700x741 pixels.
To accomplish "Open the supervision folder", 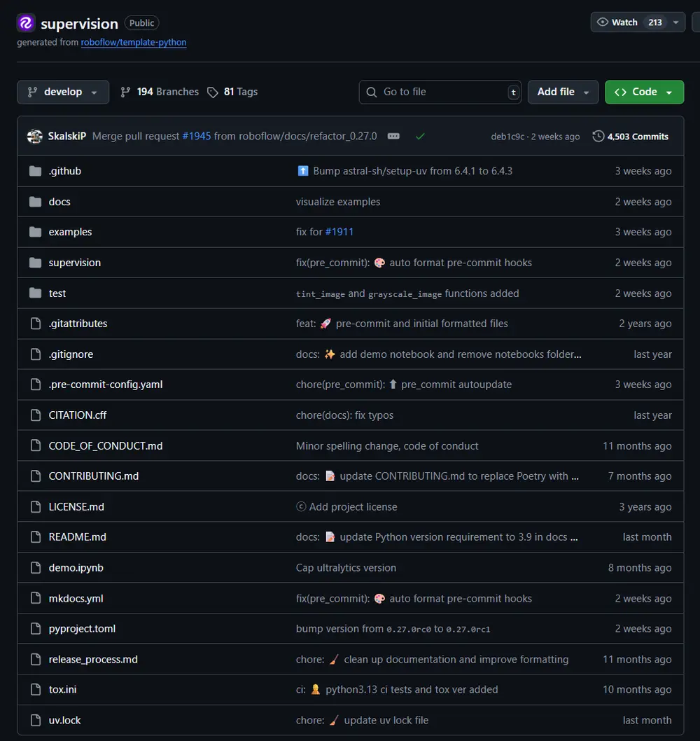I will (x=74, y=263).
